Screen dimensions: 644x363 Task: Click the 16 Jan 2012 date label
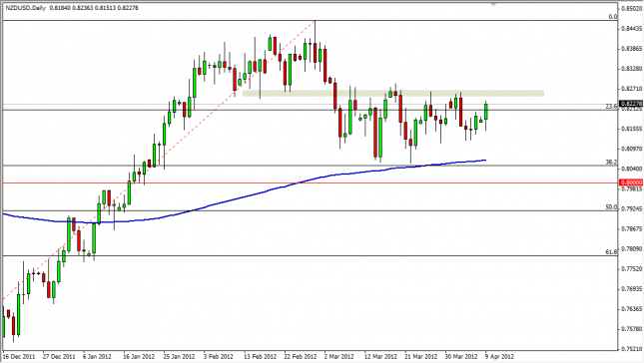tap(139, 357)
